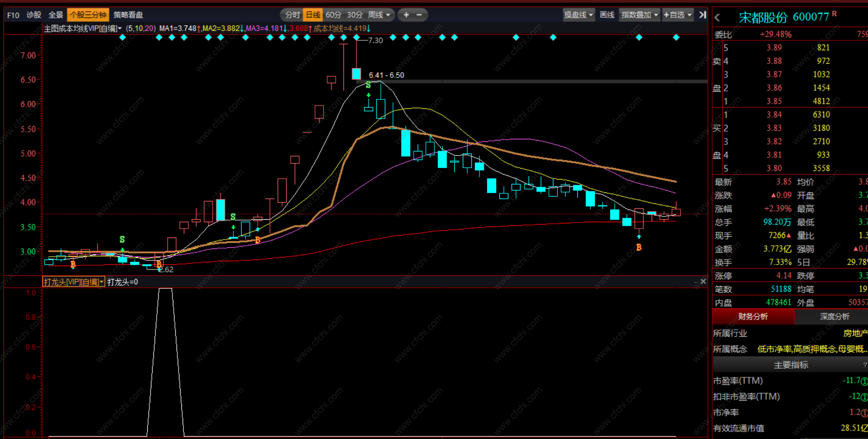
Task: Click the F10 company info button
Action: (x=13, y=15)
